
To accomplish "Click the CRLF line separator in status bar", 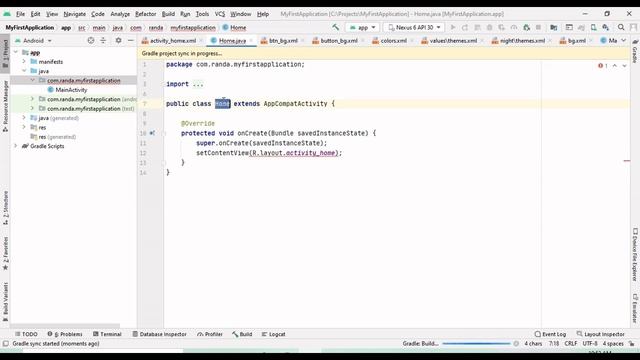I will [x=571, y=344].
